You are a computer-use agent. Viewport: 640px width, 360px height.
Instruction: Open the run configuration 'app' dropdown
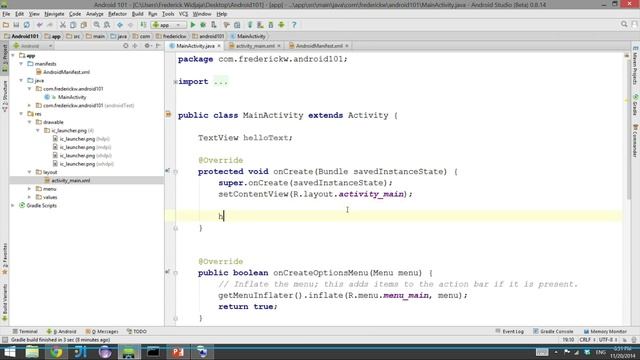169,25
